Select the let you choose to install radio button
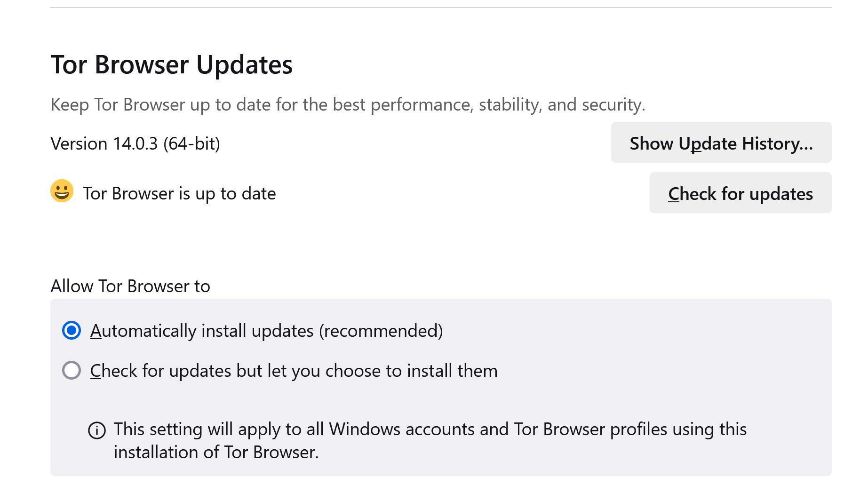 [x=72, y=371]
